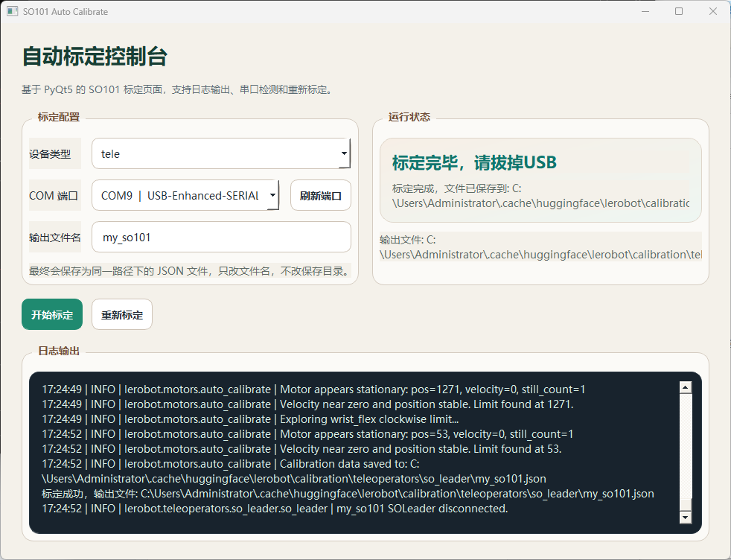Click the log scrollbar down arrow
The image size is (731, 560).
click(686, 517)
